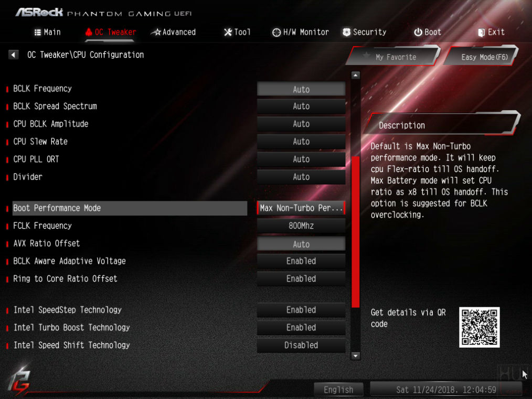The image size is (532, 399).
Task: Select the Exit tab
Action: tap(491, 32)
